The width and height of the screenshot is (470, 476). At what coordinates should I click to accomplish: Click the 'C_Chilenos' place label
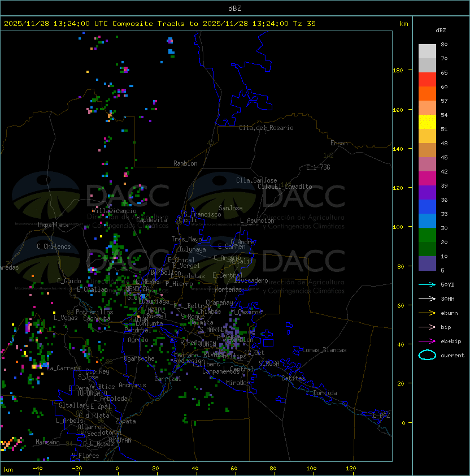pos(54,246)
